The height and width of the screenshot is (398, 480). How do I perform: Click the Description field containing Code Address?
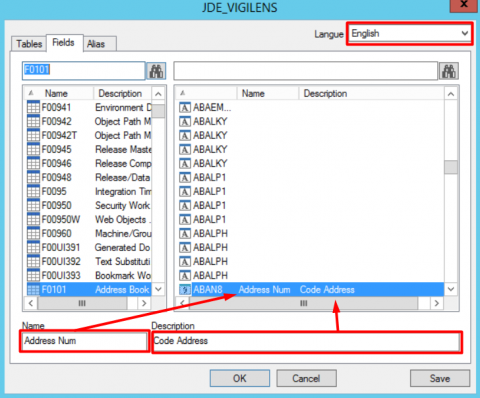pyautogui.click(x=307, y=341)
